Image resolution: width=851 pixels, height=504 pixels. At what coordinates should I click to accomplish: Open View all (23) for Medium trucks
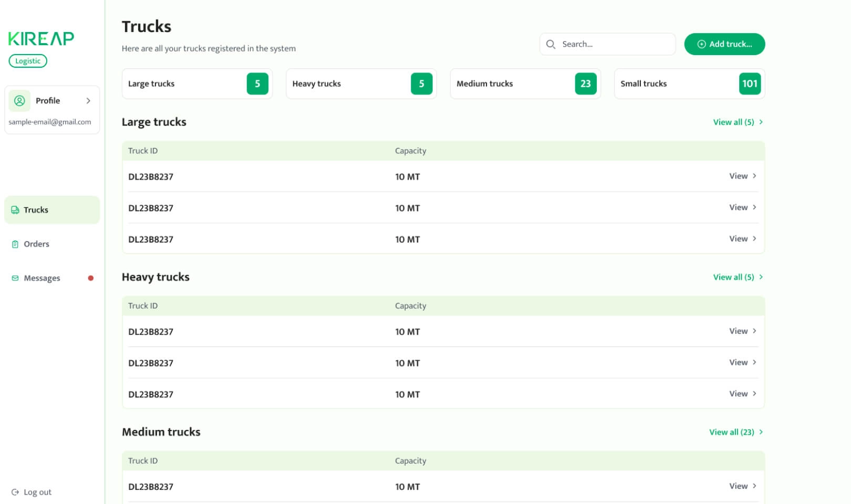pyautogui.click(x=735, y=432)
